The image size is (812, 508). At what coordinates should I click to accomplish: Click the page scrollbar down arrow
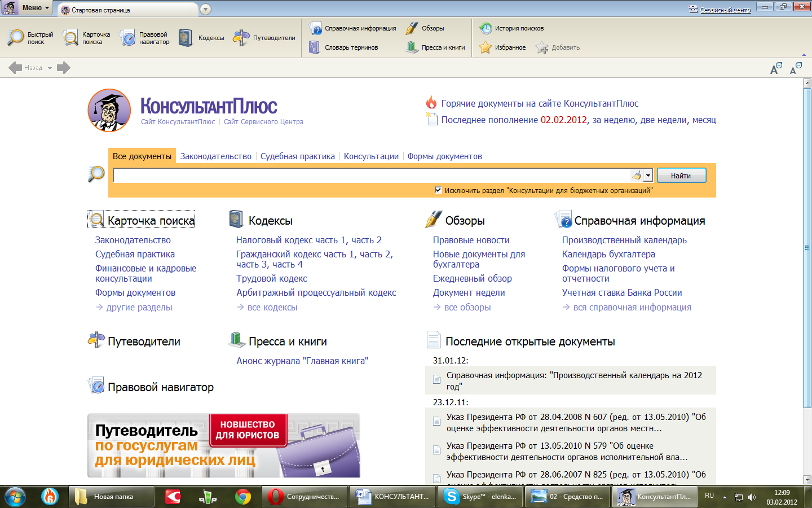(x=807, y=480)
